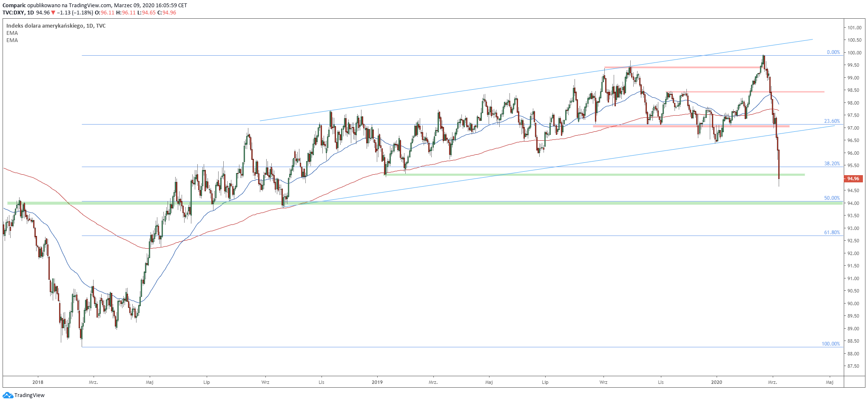Image resolution: width=868 pixels, height=403 pixels.
Task: Click the 2020 label on time axis
Action: tap(717, 382)
